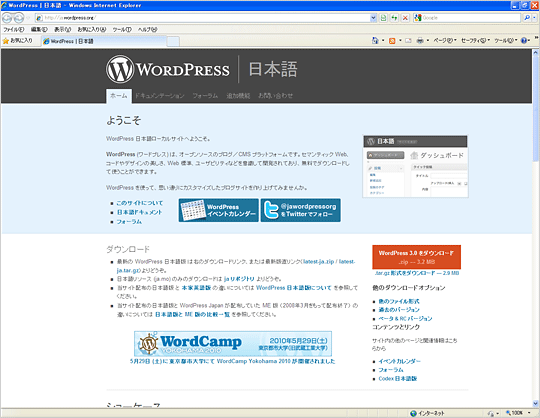Open the Favorites (お気に入り) menu
The width and height of the screenshot is (540, 418).
tap(92, 30)
